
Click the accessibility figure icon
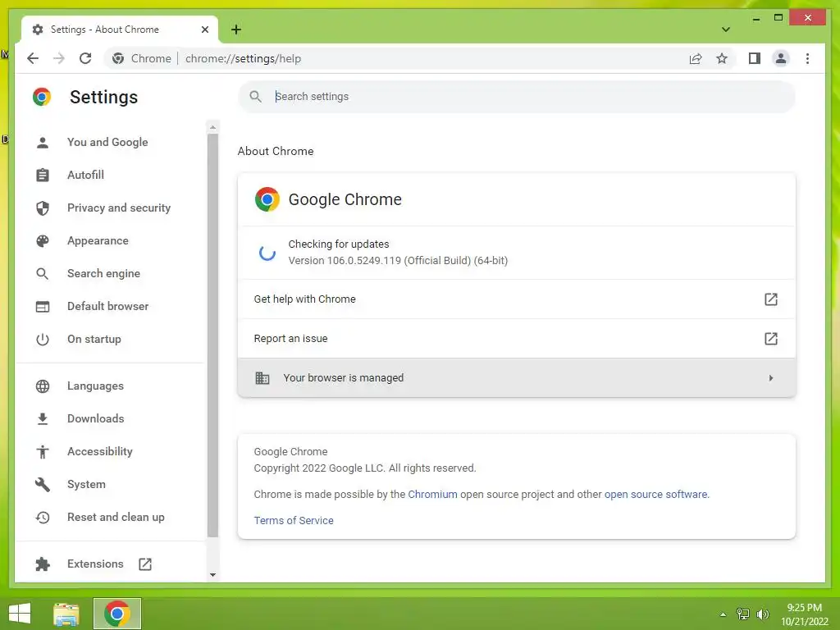coord(43,452)
